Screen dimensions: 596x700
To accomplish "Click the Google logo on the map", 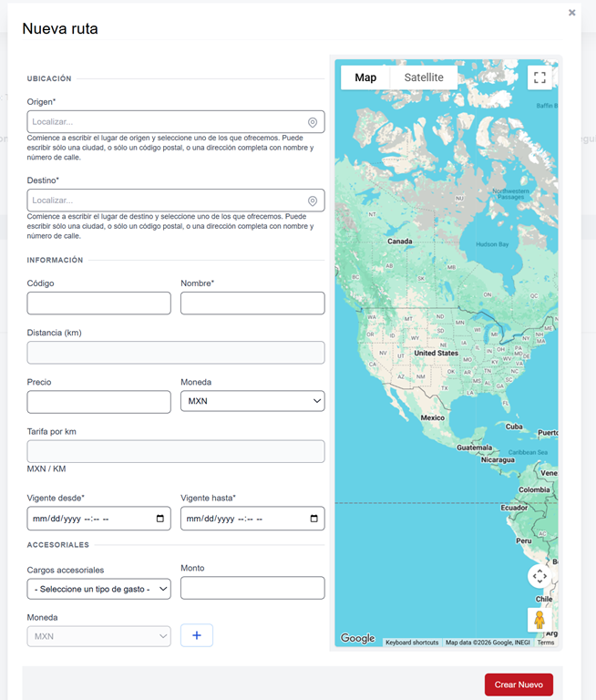I will click(357, 638).
